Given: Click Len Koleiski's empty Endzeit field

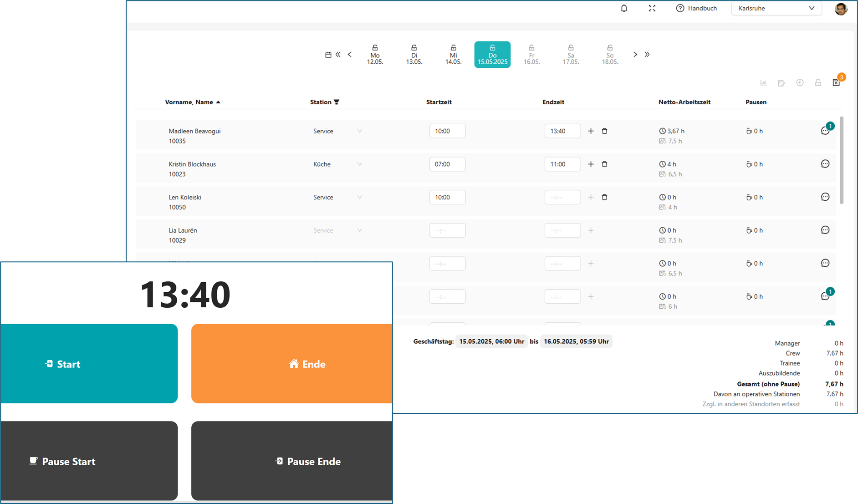Looking at the screenshot, I should [562, 197].
